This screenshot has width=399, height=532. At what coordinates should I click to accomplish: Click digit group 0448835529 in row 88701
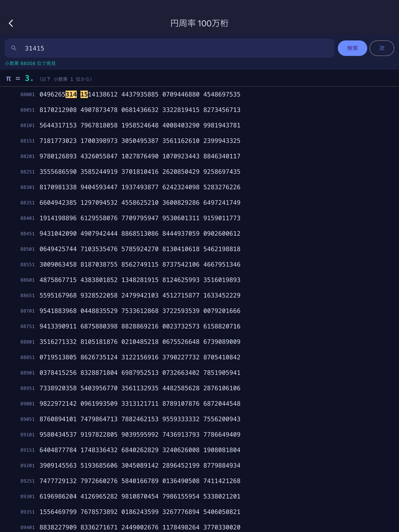tap(99, 311)
